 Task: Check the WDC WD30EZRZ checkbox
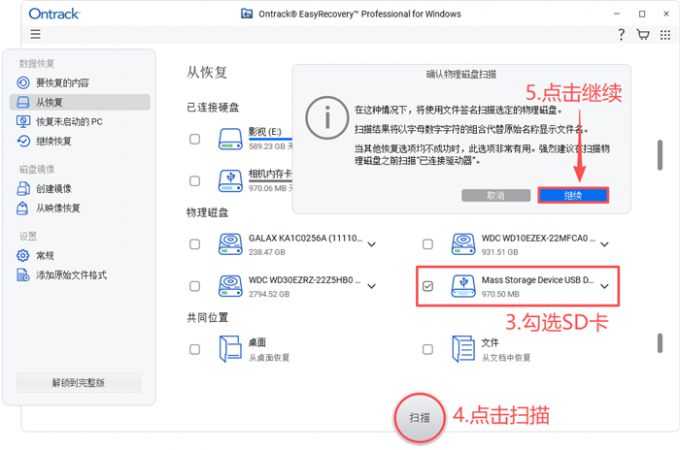195,286
